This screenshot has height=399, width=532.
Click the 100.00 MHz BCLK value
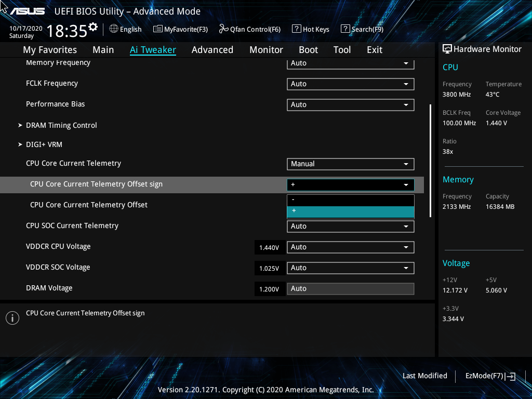tap(459, 123)
